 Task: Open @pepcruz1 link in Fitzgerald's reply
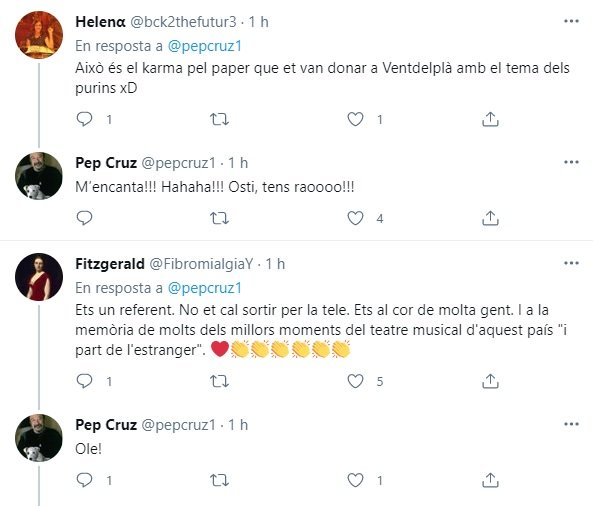205,288
